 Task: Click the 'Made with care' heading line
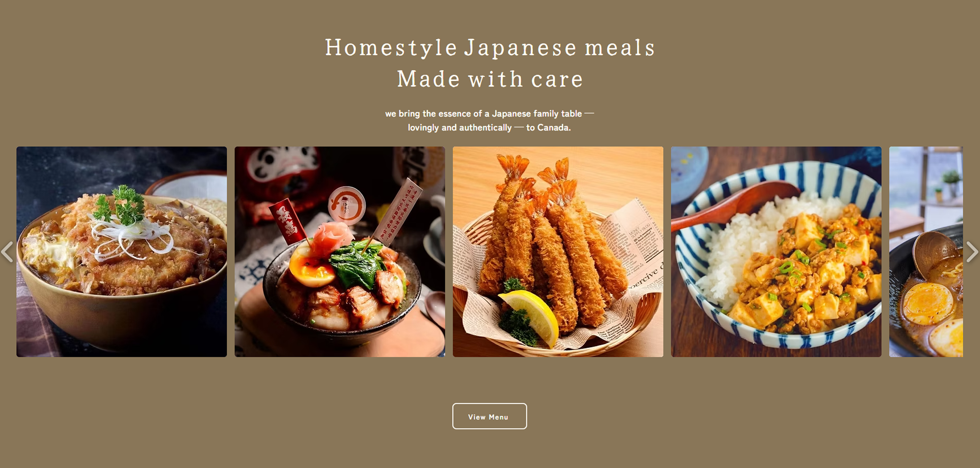489,79
